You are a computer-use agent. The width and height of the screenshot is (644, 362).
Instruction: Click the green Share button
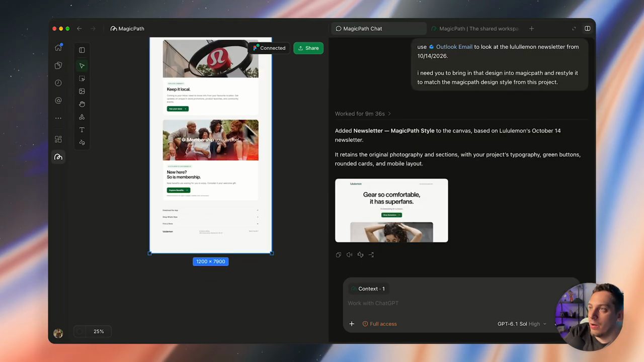[x=308, y=48]
